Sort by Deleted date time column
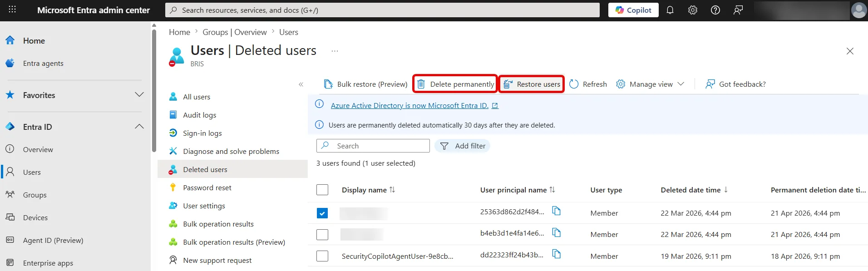 pos(694,190)
